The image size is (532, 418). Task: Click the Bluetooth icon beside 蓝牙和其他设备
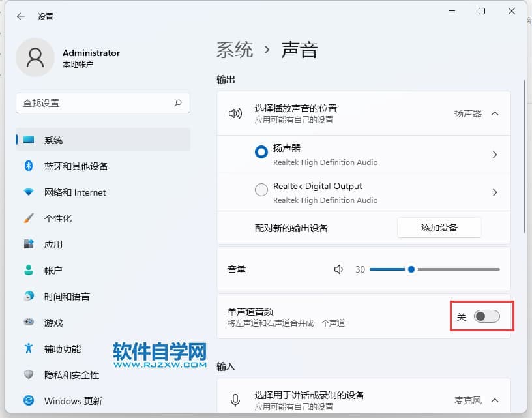[x=29, y=166]
